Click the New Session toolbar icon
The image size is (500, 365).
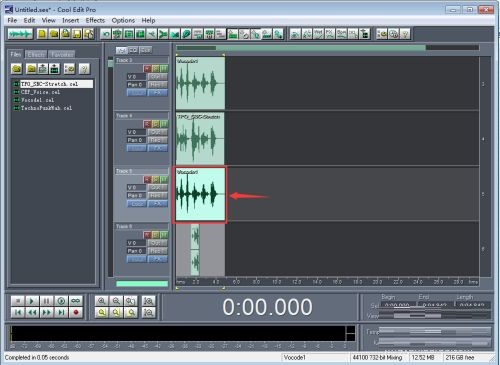pyautogui.click(x=42, y=34)
